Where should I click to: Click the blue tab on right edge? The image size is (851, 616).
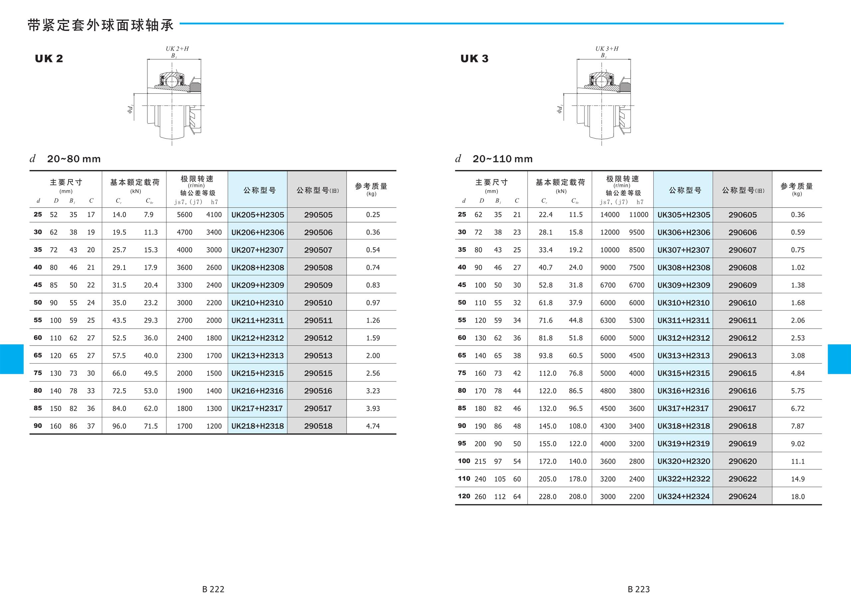pyautogui.click(x=839, y=359)
